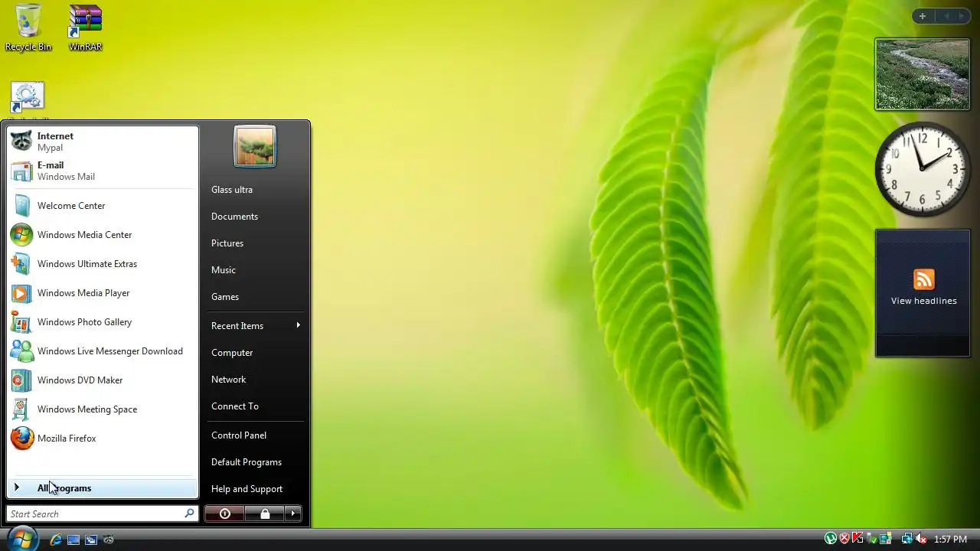This screenshot has height=551, width=980.
Task: Open Windows Media Center
Action: click(x=102, y=235)
